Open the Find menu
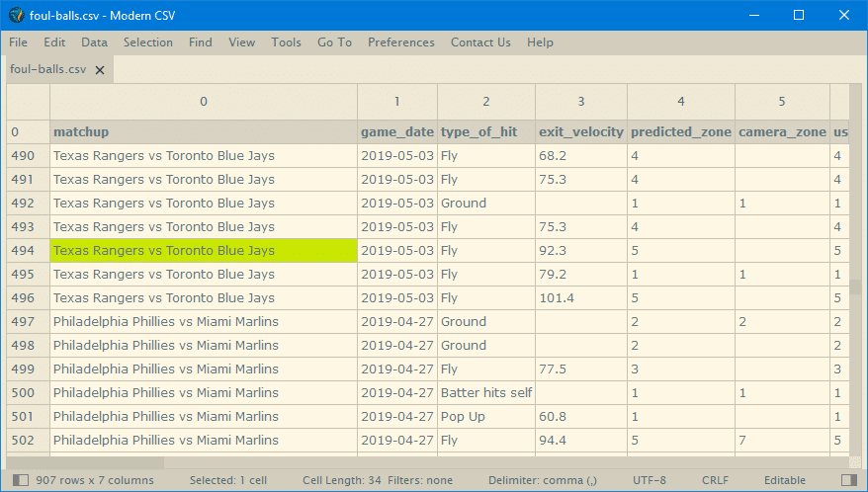 pyautogui.click(x=201, y=42)
